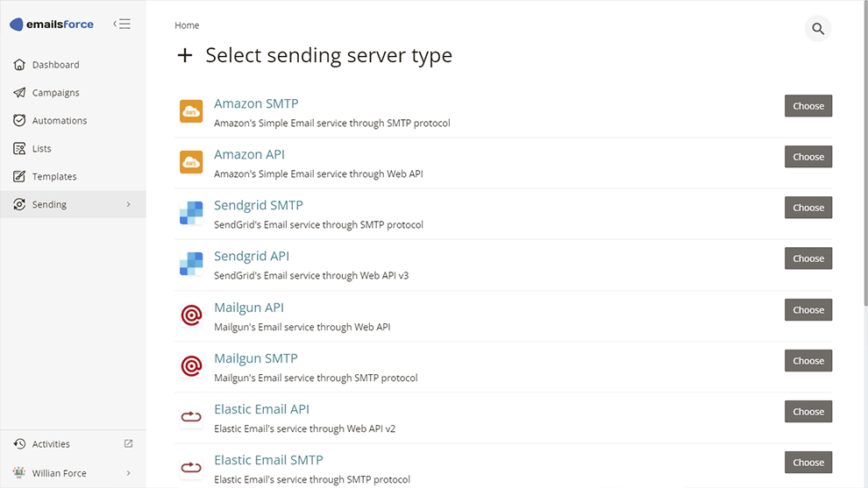Expand the Willian Force account menu
868x488 pixels.
[x=129, y=473]
